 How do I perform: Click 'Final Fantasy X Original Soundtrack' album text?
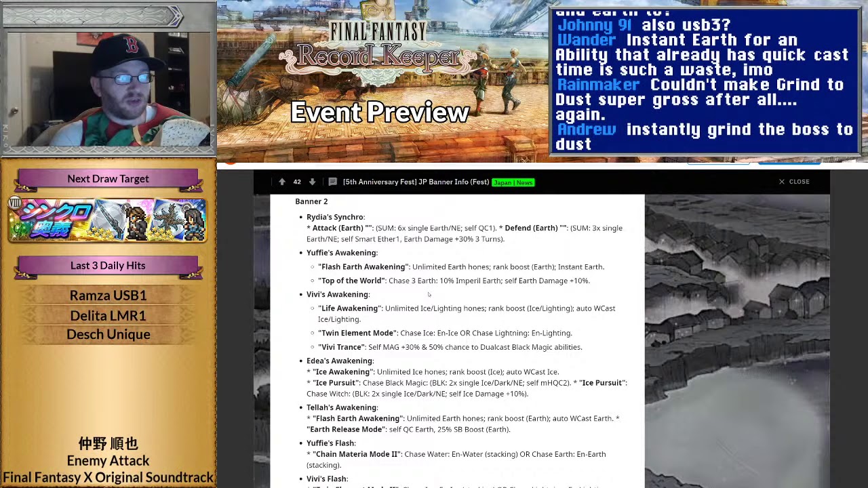click(108, 478)
